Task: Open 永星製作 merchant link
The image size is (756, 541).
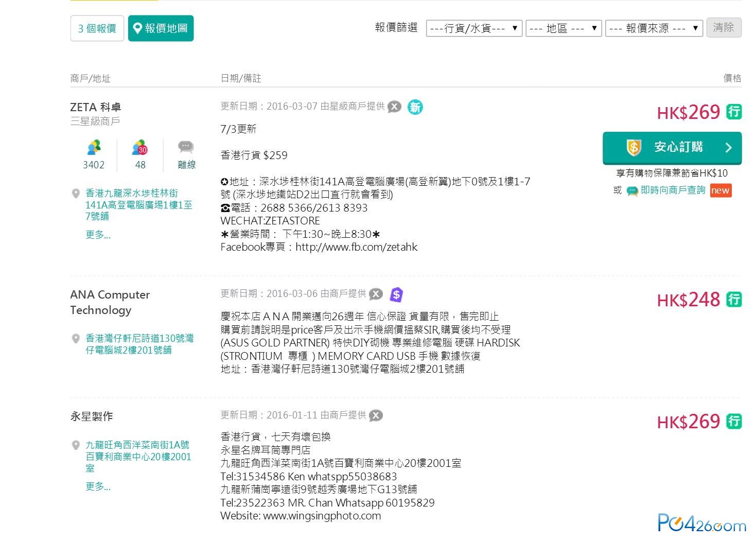Action: 92,416
